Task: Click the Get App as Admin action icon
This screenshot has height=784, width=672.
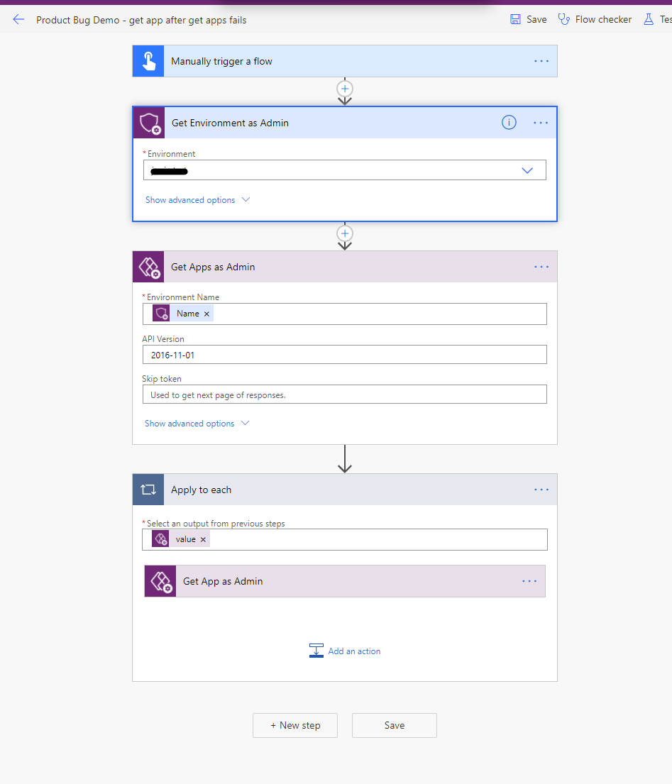Action: click(160, 581)
